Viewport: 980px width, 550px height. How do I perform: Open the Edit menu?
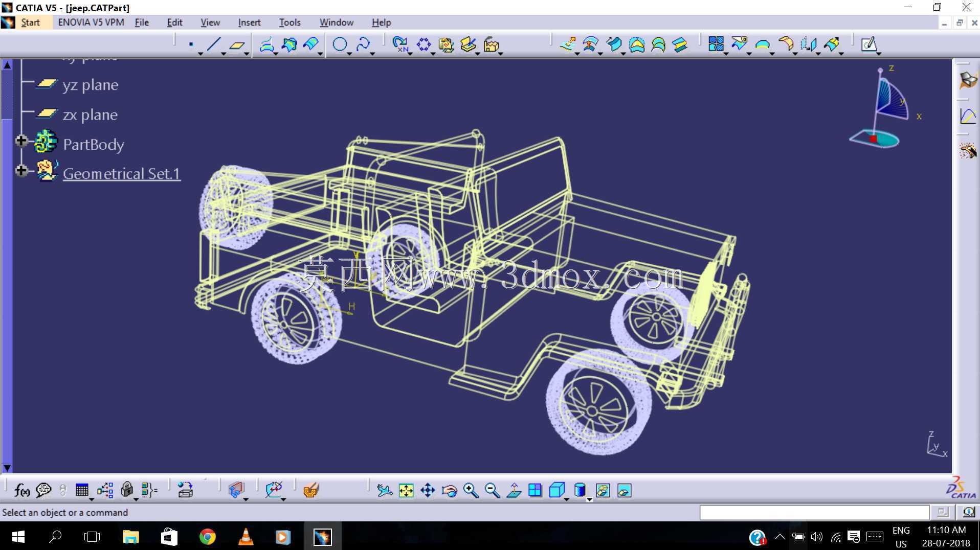pos(174,22)
